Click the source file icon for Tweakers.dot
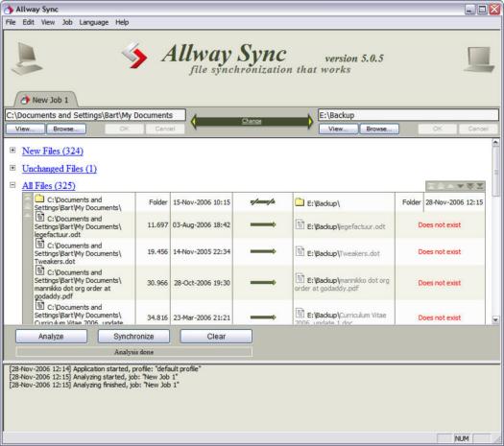Screen dimensions: 504x446 [39, 244]
